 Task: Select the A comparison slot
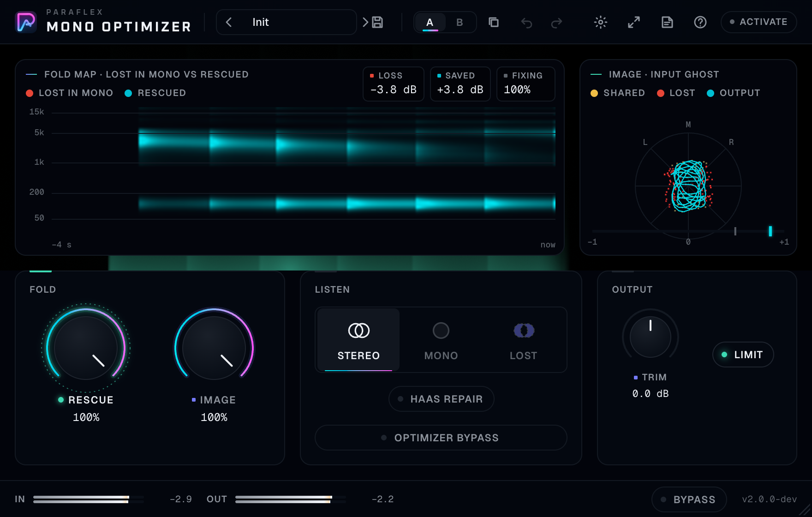(x=430, y=22)
